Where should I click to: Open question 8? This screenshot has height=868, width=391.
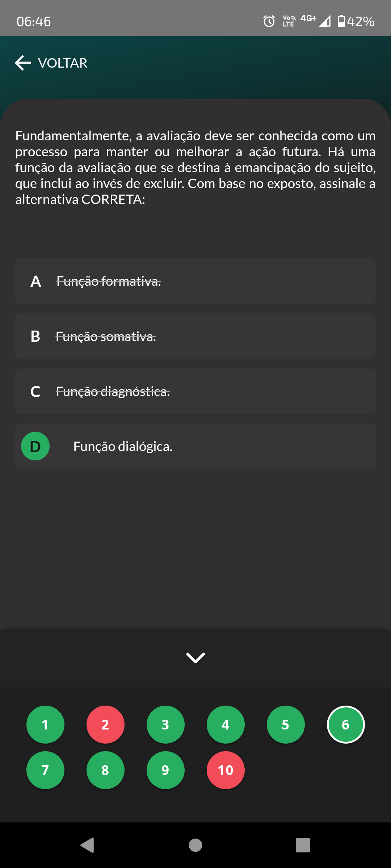(105, 770)
